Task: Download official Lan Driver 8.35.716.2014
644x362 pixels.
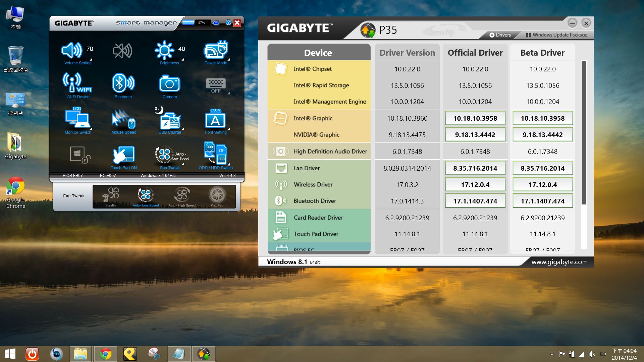Action: [x=475, y=168]
